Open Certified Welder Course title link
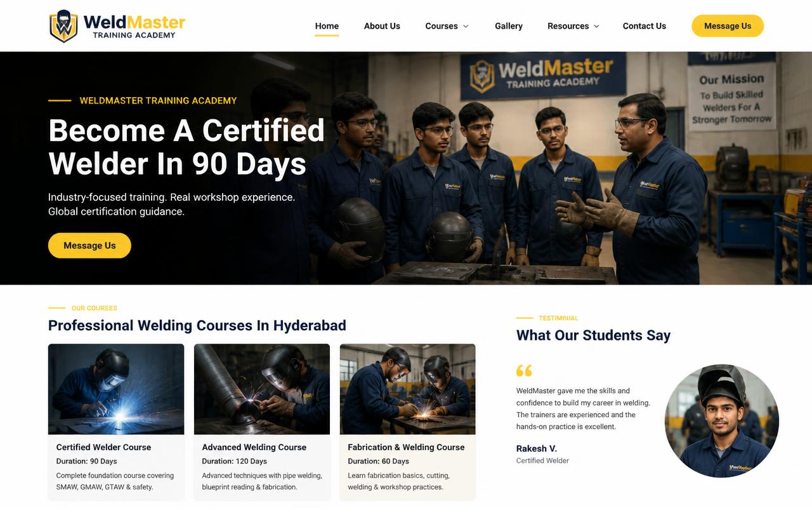The width and height of the screenshot is (812, 508). point(103,447)
